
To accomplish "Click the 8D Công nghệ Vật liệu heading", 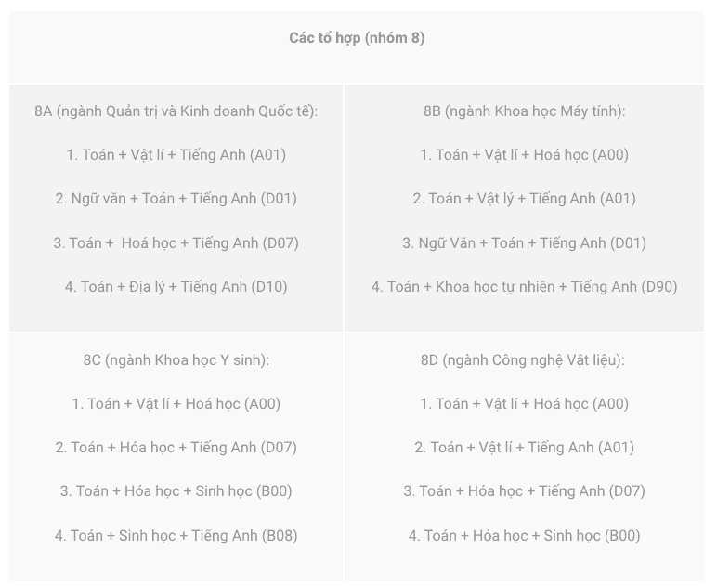I will click(x=524, y=360).
